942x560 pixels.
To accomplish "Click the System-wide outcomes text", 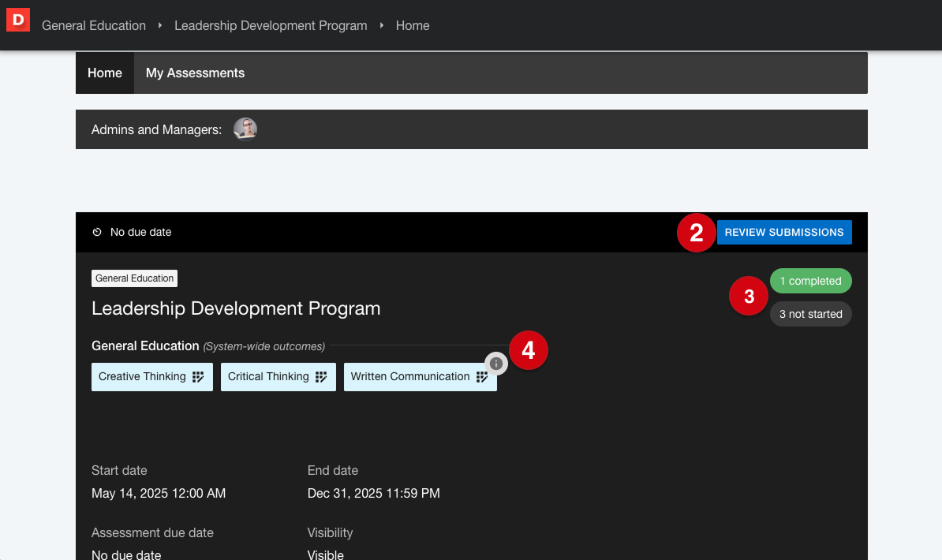I will coord(264,347).
